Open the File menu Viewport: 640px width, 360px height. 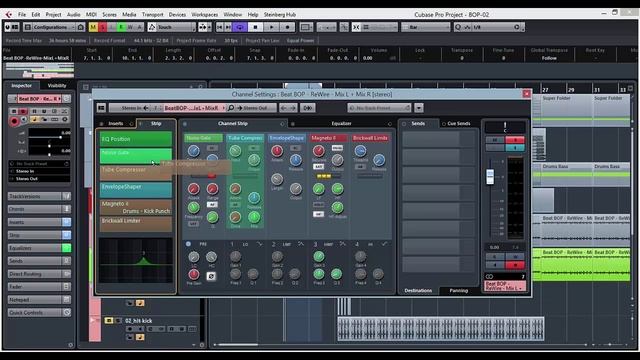point(22,14)
